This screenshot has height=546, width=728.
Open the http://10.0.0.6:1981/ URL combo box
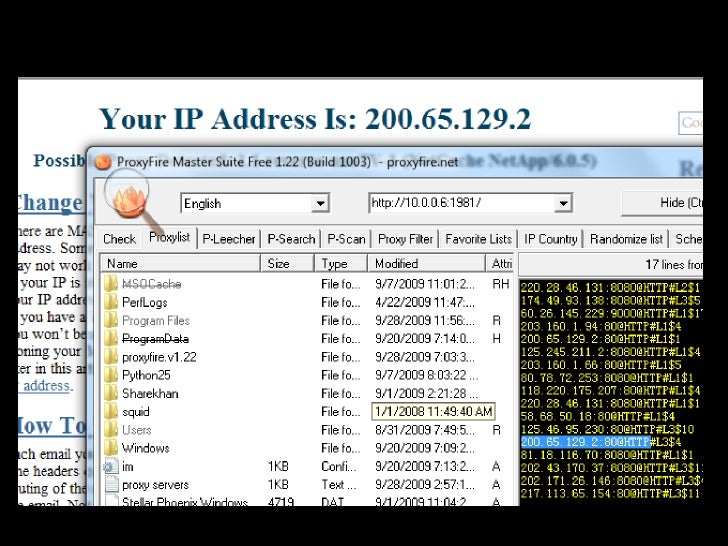pyautogui.click(x=470, y=203)
